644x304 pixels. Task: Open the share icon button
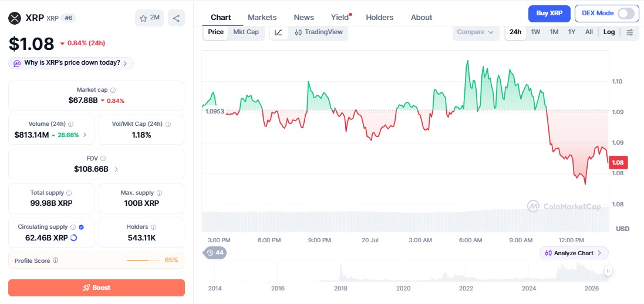[x=176, y=18]
